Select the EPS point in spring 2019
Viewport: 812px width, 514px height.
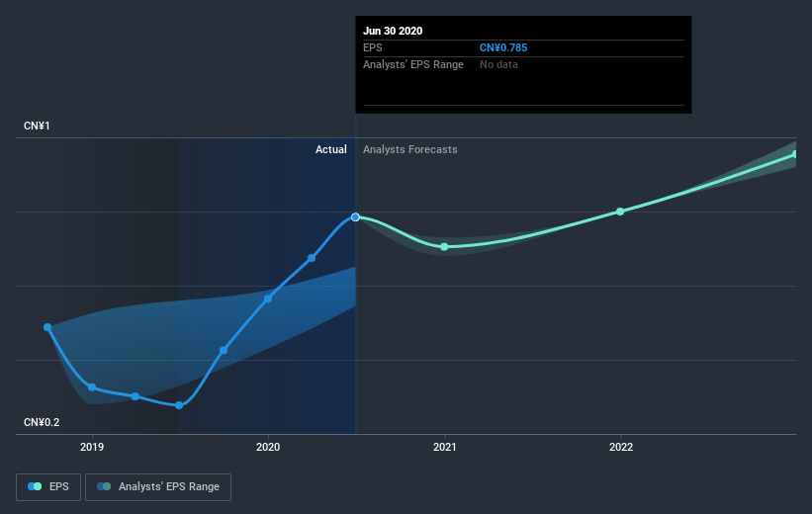(135, 396)
